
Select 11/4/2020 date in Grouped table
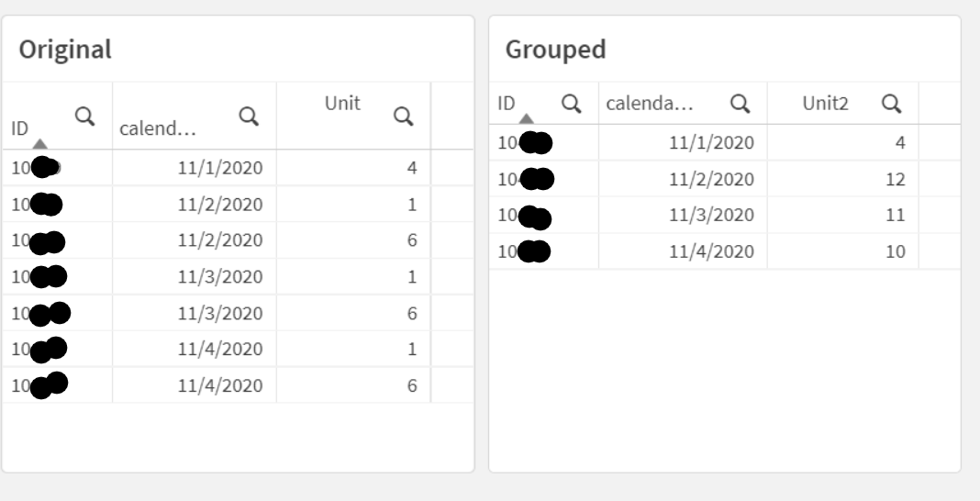point(711,251)
